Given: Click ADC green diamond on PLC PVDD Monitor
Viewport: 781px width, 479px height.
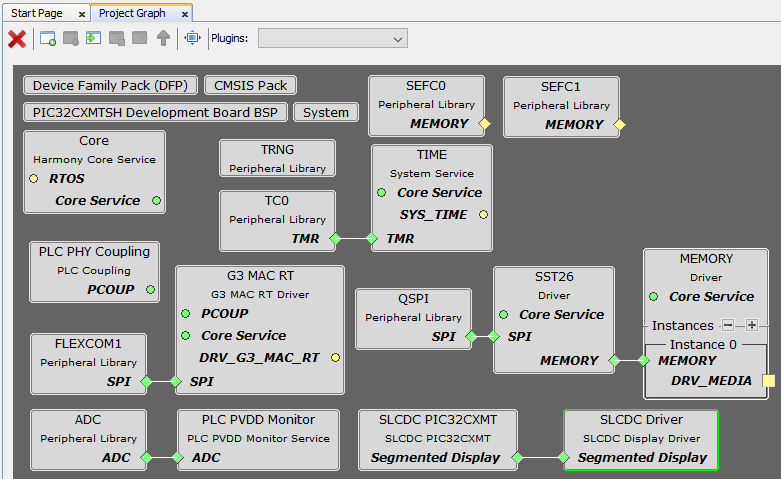Looking at the screenshot, I should (x=178, y=458).
